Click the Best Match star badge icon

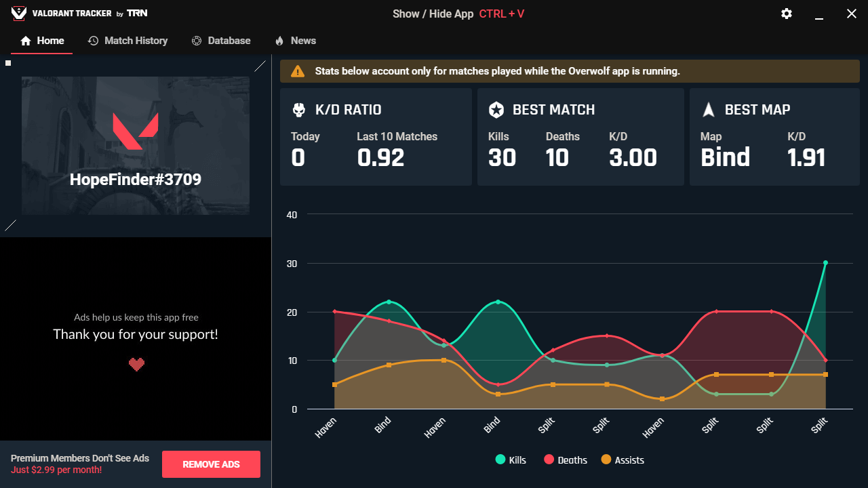[x=496, y=110]
